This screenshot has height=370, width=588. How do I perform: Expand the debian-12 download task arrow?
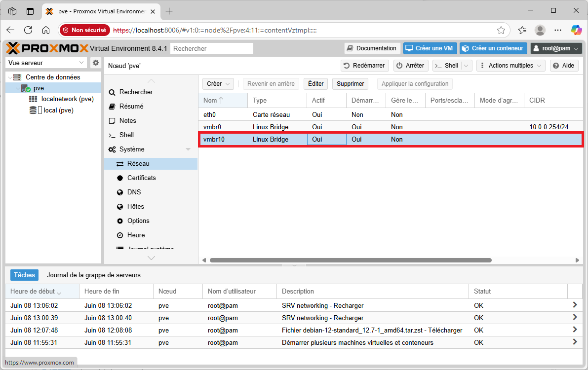575,330
